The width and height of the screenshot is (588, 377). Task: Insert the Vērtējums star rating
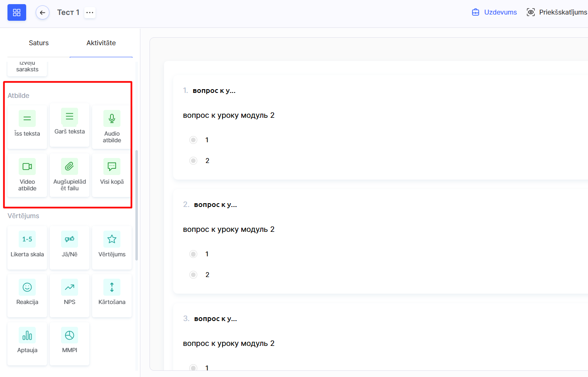coord(112,239)
